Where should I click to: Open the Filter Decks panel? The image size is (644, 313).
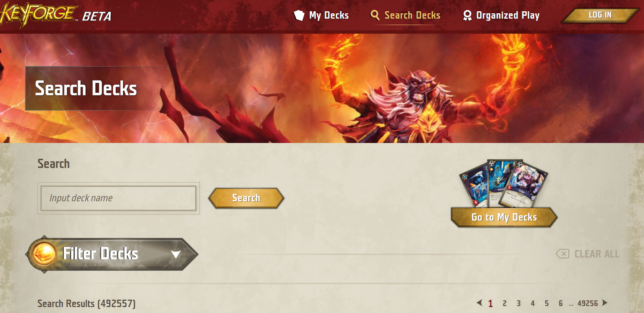pos(112,254)
